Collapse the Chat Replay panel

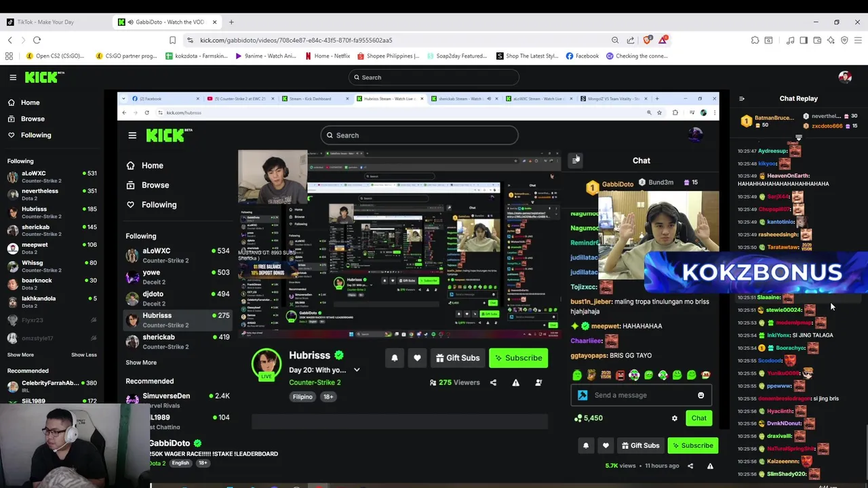point(741,98)
